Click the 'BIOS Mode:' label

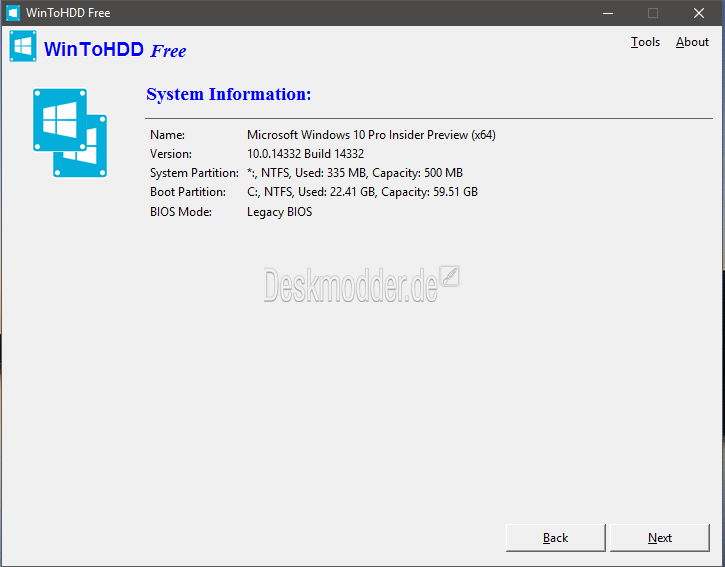(181, 212)
